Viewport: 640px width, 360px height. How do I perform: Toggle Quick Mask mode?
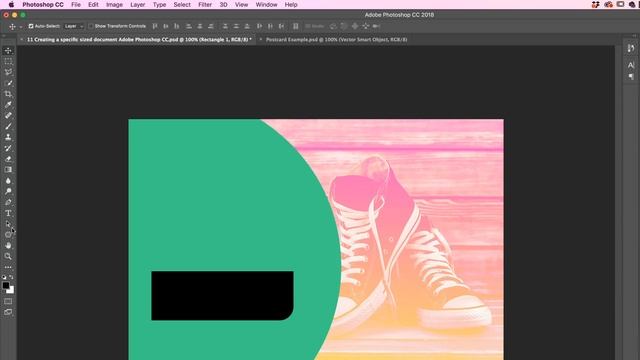coord(8,302)
